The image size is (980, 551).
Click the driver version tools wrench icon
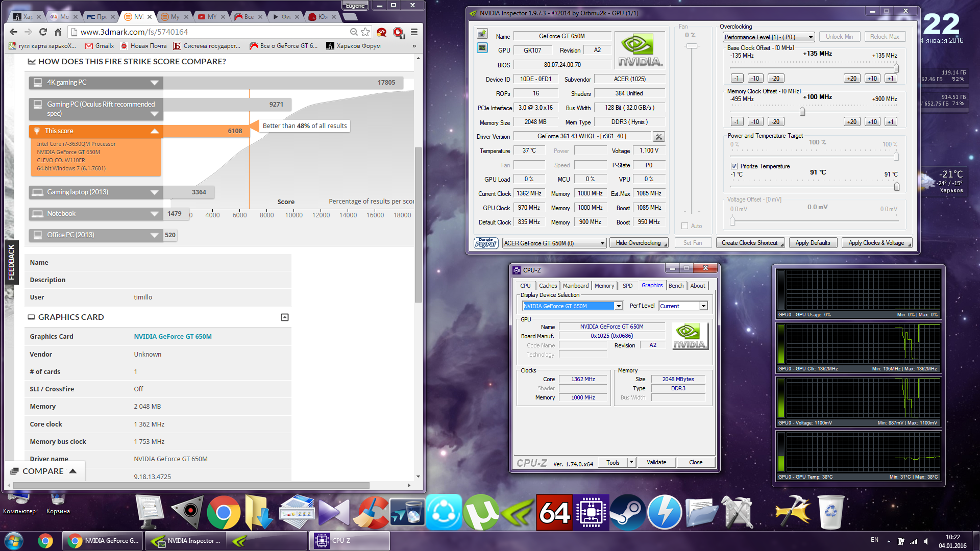[x=658, y=137]
